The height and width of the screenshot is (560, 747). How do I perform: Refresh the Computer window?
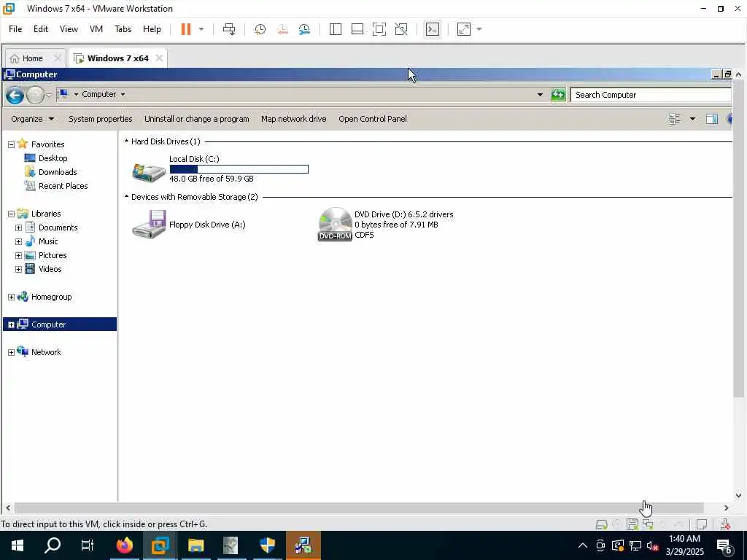[x=558, y=95]
